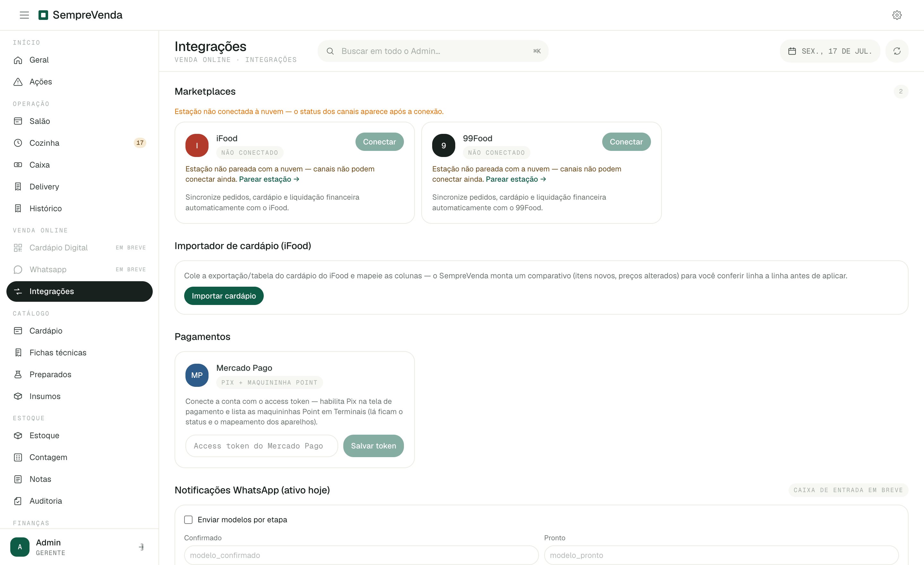The height and width of the screenshot is (565, 924).
Task: Click the Estação não conectada warning text
Action: pyautogui.click(x=309, y=111)
